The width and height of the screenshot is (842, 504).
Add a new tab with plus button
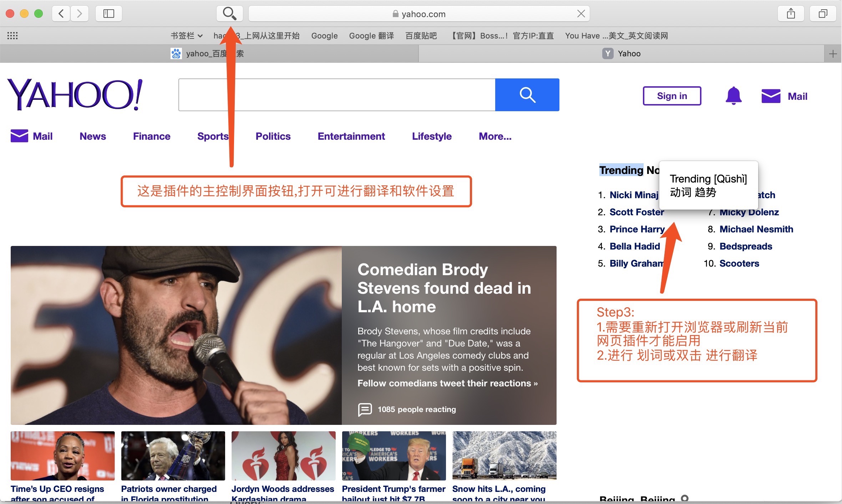833,54
